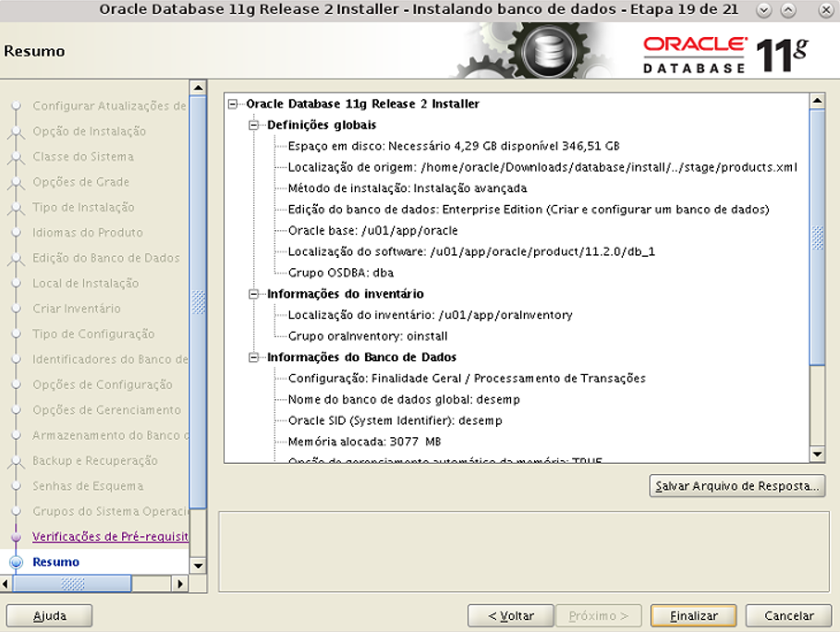This screenshot has height=632, width=840.
Task: Select the Localização de origem row
Action: [542, 167]
